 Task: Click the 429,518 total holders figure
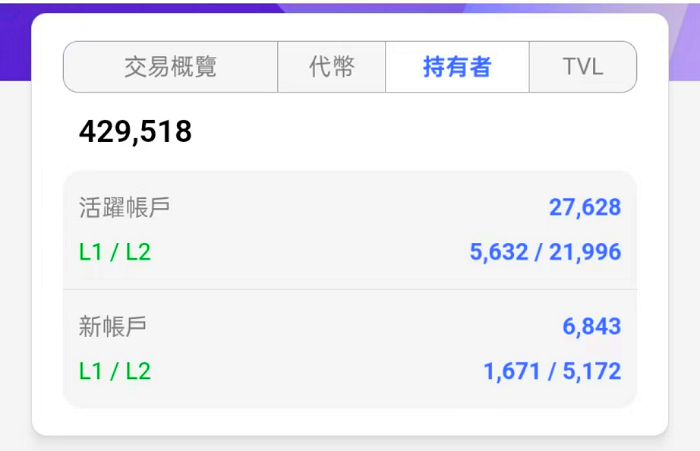[135, 131]
